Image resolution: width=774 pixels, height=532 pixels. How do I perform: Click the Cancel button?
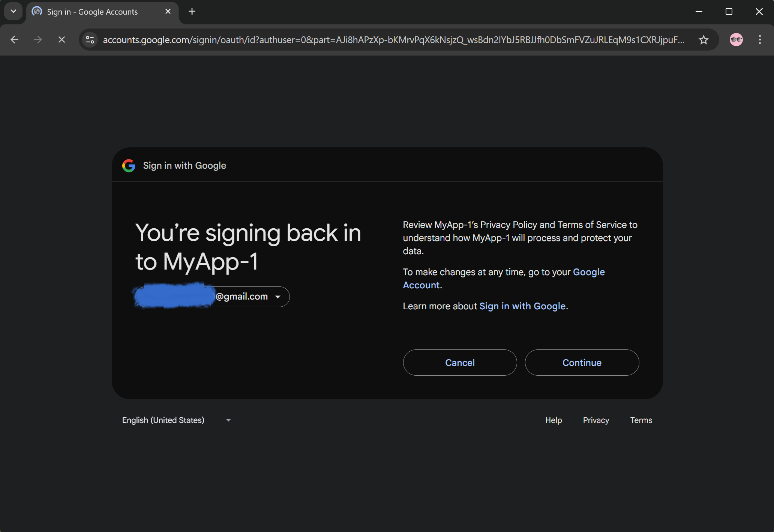[x=460, y=363]
